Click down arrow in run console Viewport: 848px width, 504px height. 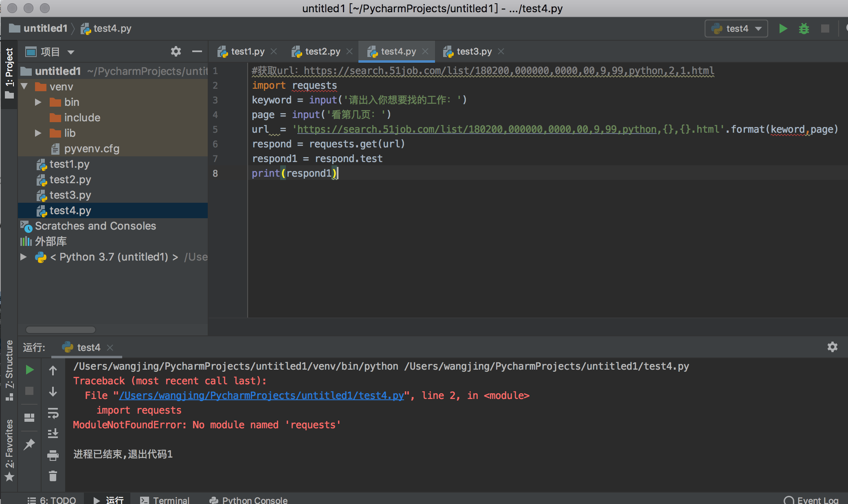53,392
